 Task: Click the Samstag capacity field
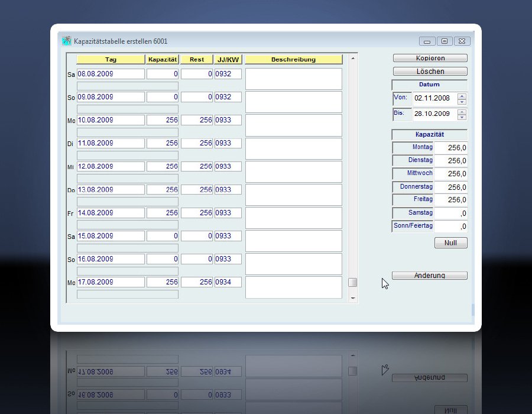point(450,213)
